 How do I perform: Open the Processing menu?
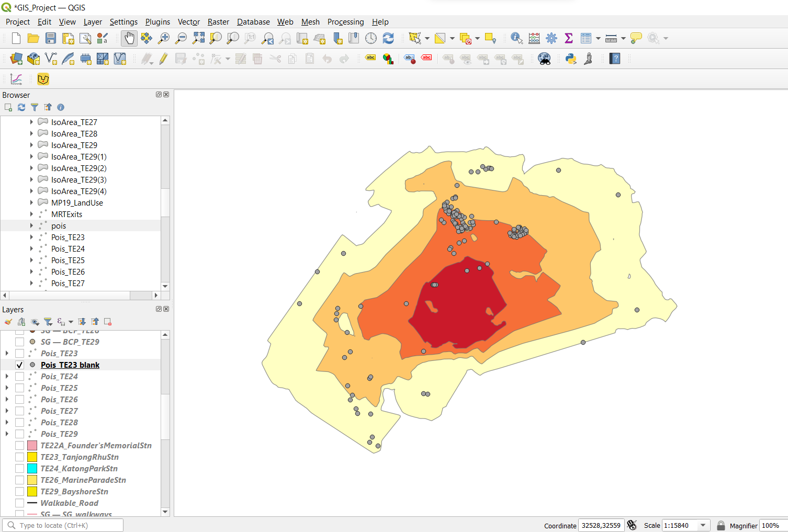345,22
